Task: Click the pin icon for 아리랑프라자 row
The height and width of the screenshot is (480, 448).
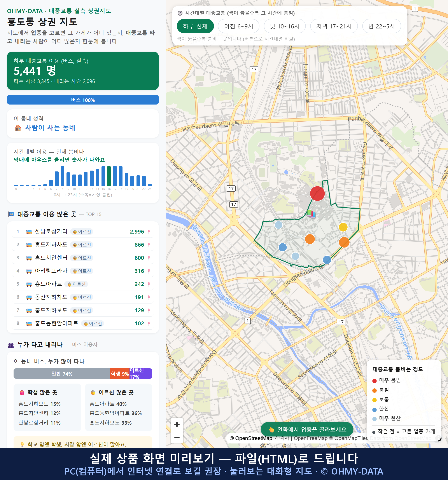Action: tap(149, 271)
